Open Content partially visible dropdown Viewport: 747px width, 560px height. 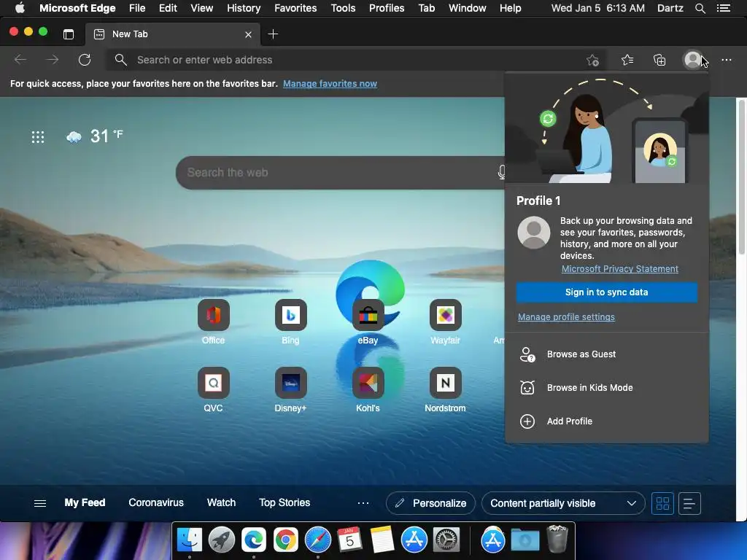pyautogui.click(x=563, y=503)
